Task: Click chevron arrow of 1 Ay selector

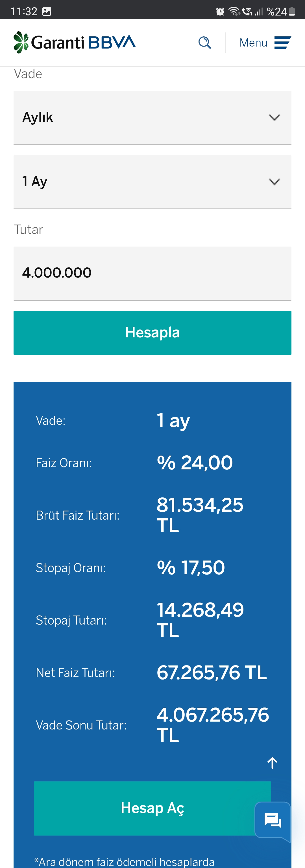Action: pyautogui.click(x=274, y=182)
